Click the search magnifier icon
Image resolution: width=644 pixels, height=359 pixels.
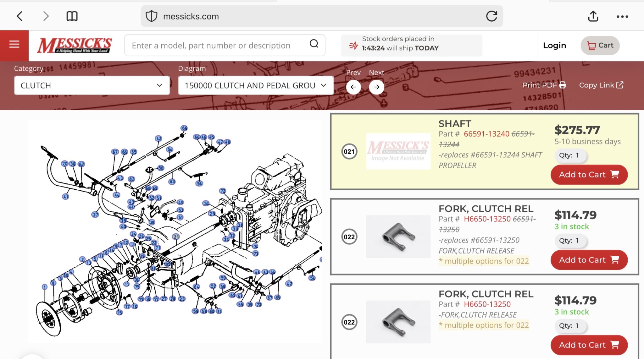314,44
